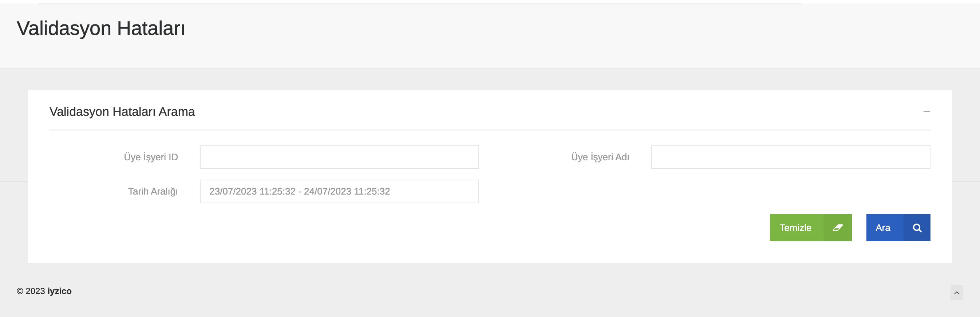The width and height of the screenshot is (980, 317).
Task: Click the eraser icon on Temizle
Action: tap(837, 228)
